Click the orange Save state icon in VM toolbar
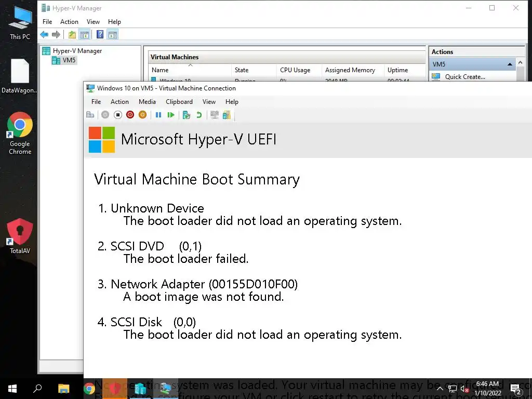Image resolution: width=532 pixels, height=399 pixels. click(x=142, y=115)
